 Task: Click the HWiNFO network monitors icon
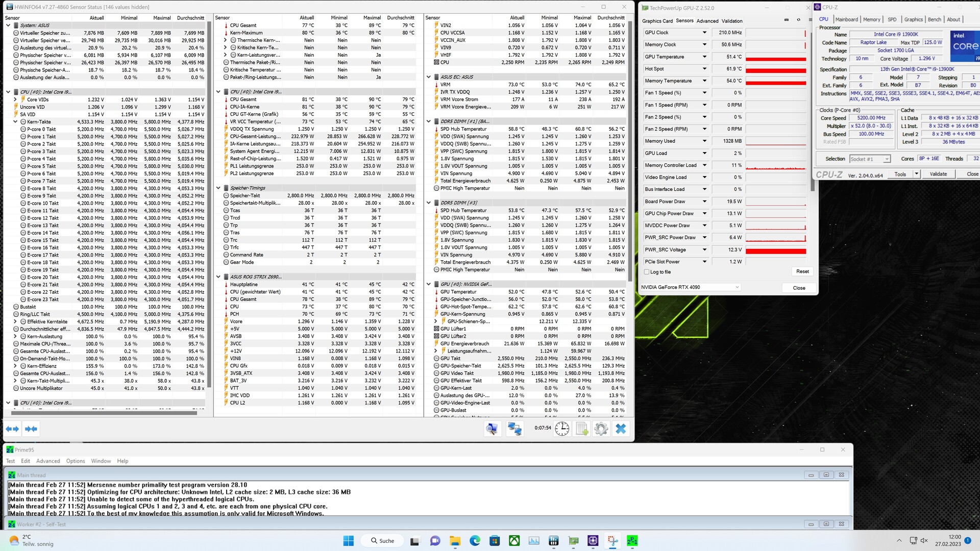pyautogui.click(x=514, y=429)
